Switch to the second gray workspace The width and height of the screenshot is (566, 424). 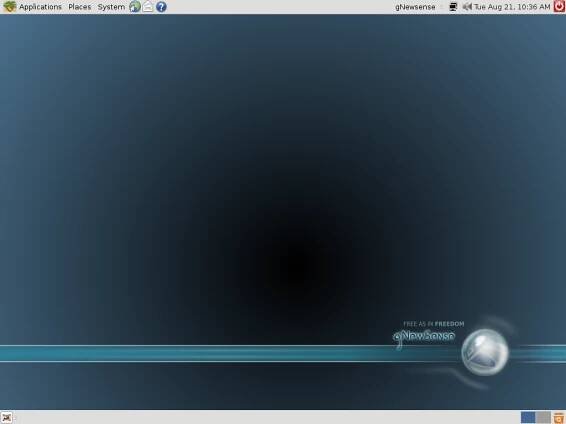[543, 418]
